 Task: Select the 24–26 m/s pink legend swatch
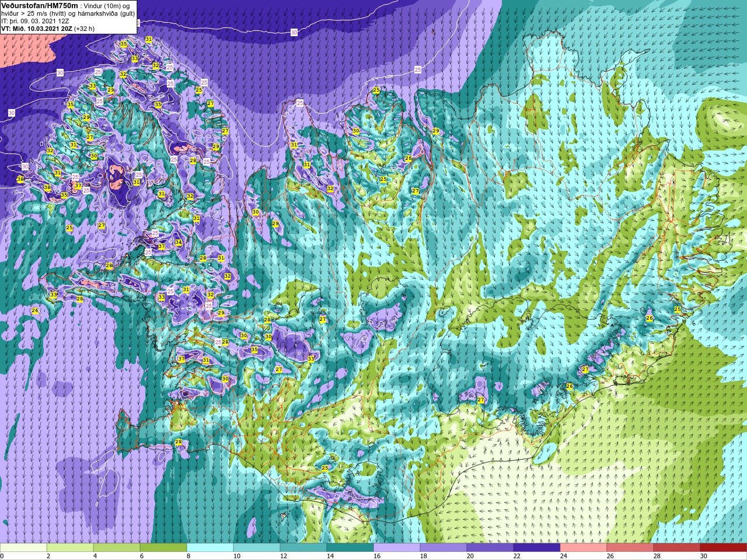(584, 548)
